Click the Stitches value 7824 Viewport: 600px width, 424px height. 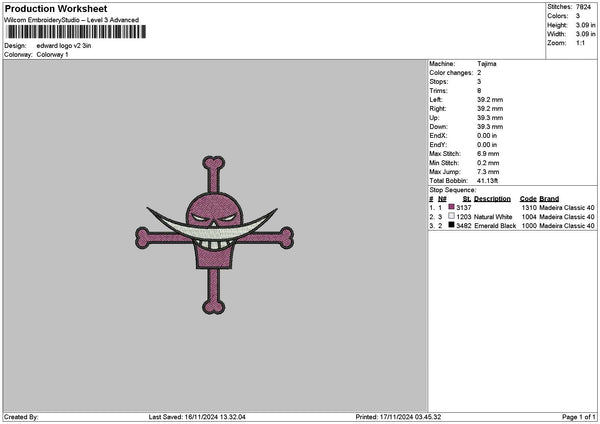(584, 7)
